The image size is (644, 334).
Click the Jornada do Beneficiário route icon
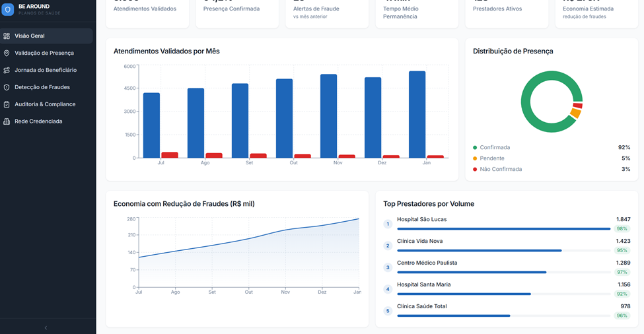[7, 70]
